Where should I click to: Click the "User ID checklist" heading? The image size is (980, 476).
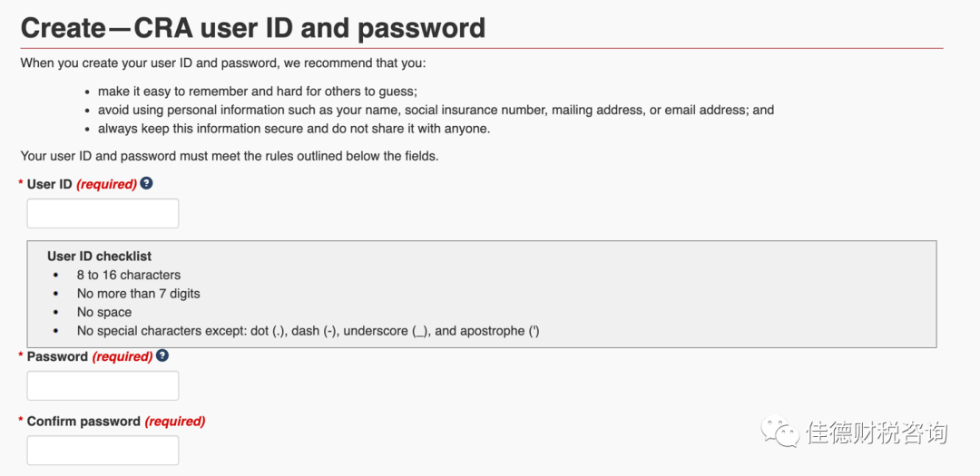pos(99,257)
